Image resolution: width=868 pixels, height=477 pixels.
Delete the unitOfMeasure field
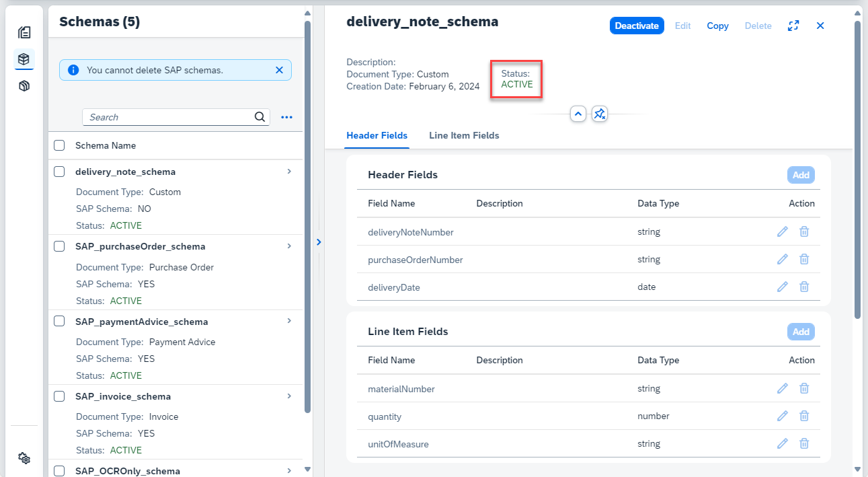click(x=803, y=443)
